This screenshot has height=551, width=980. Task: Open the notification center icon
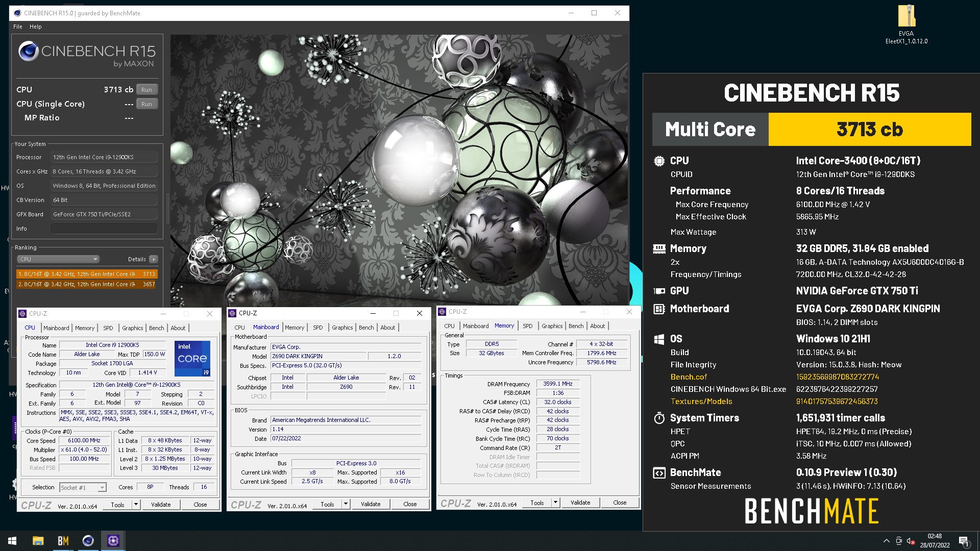964,541
